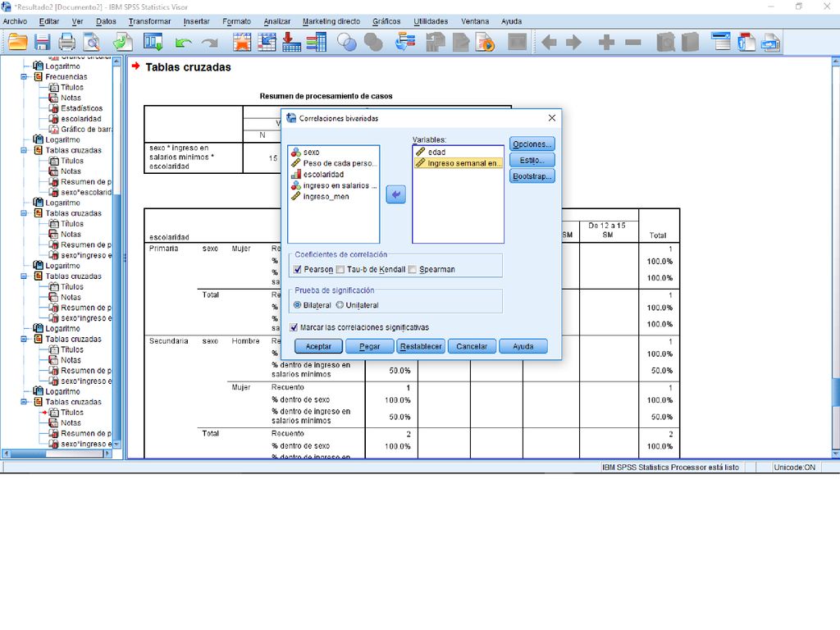Open the Utilidades menu
The image size is (840, 630).
[431, 21]
